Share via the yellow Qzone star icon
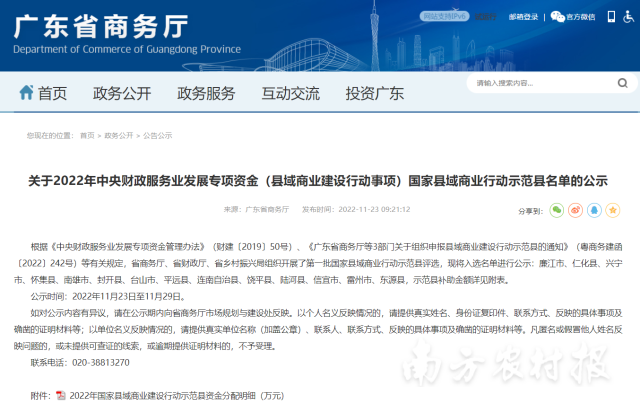 [x=612, y=211]
